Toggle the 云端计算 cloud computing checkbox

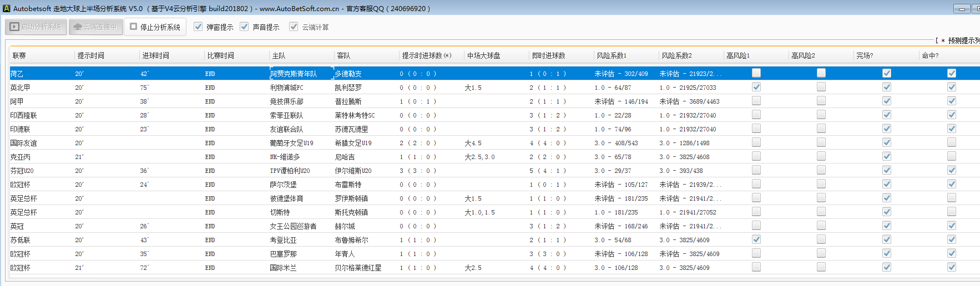[294, 27]
